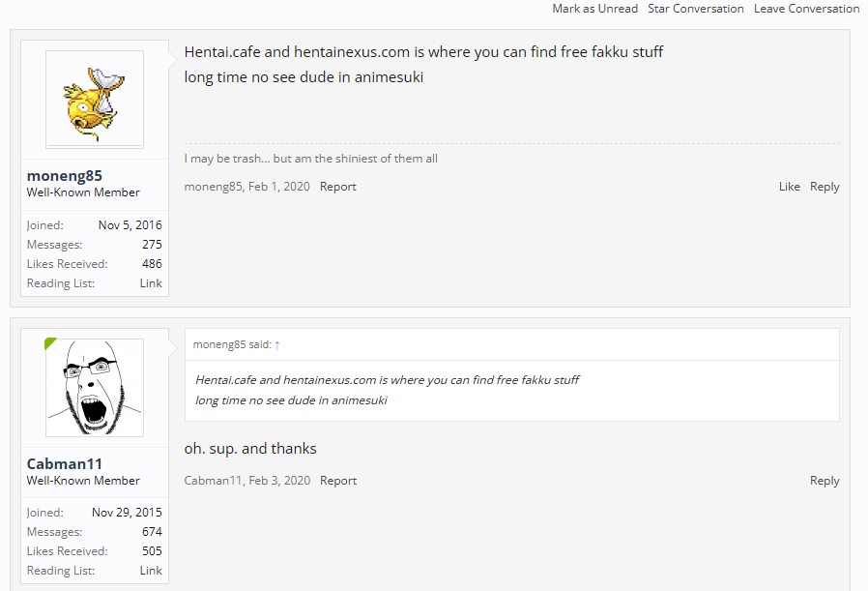Image resolution: width=868 pixels, height=591 pixels.
Task: Like moneng85's post
Action: click(x=789, y=187)
